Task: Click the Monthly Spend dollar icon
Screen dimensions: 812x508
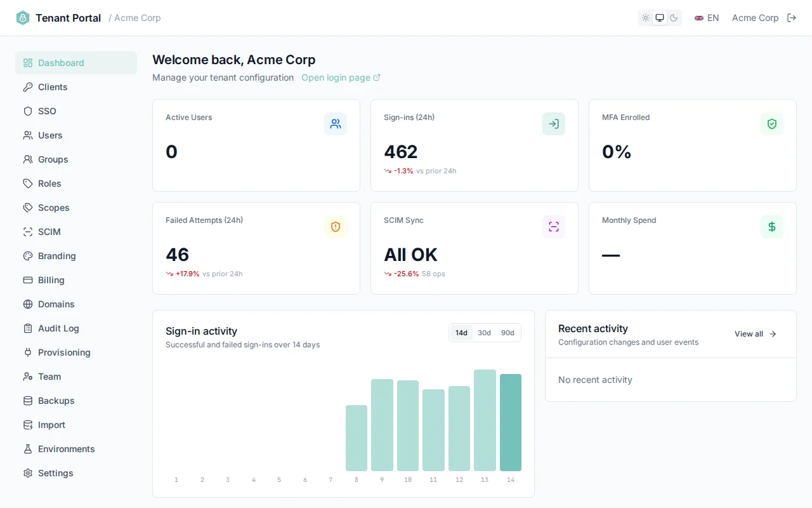Action: point(772,227)
